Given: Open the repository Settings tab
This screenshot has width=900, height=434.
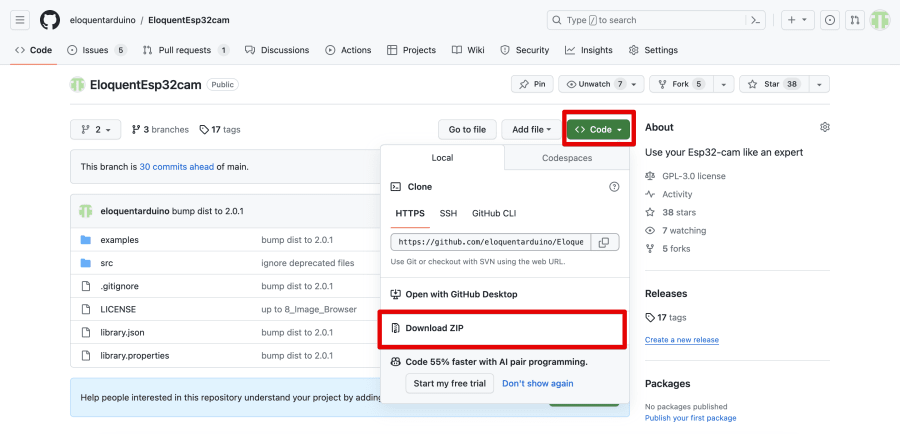Looking at the screenshot, I should [653, 50].
